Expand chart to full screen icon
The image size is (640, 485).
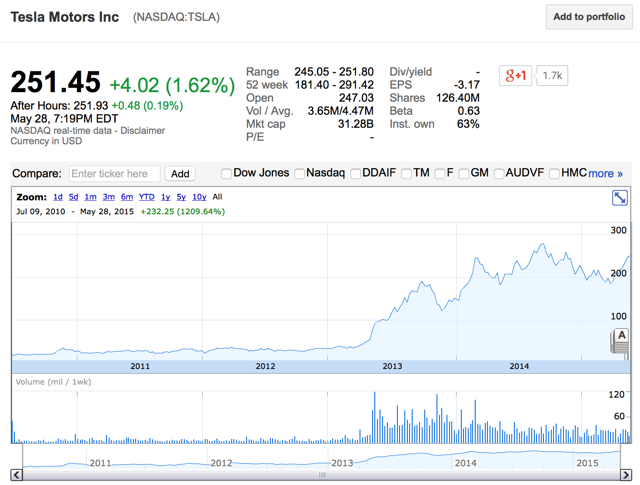point(620,198)
